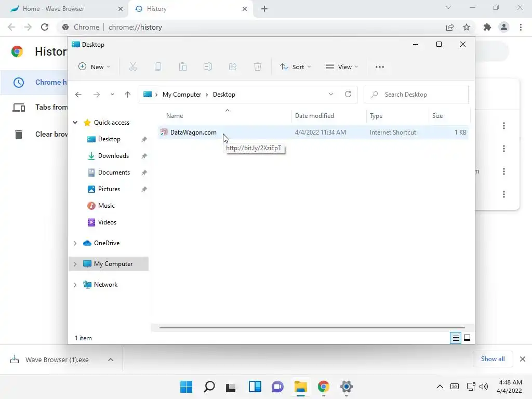
Task: Sort by Size column header
Action: (x=449, y=116)
